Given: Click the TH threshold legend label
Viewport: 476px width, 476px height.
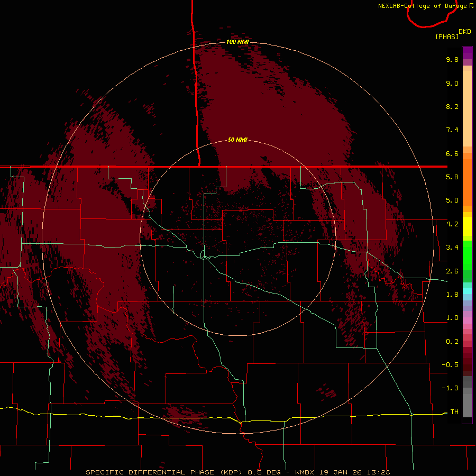Looking at the screenshot, I should point(454,412).
